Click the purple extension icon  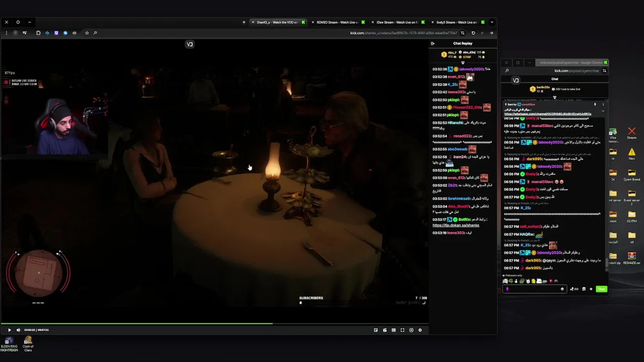pos(56,33)
